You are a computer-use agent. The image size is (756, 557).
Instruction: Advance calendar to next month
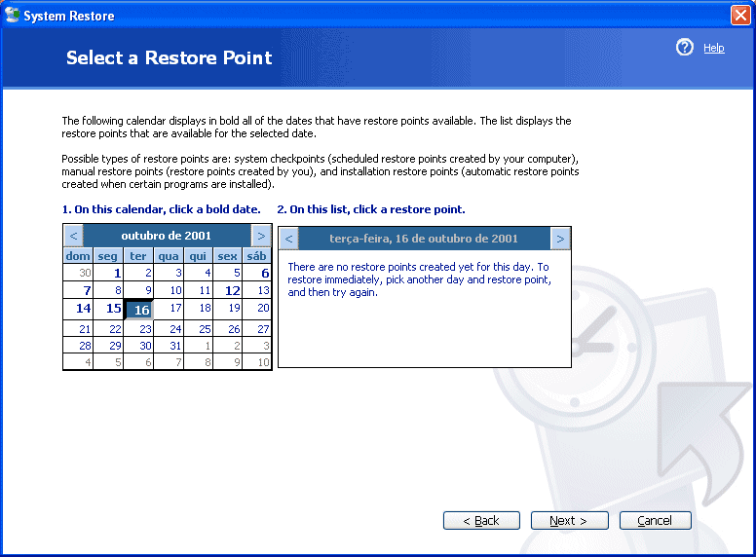(x=261, y=236)
